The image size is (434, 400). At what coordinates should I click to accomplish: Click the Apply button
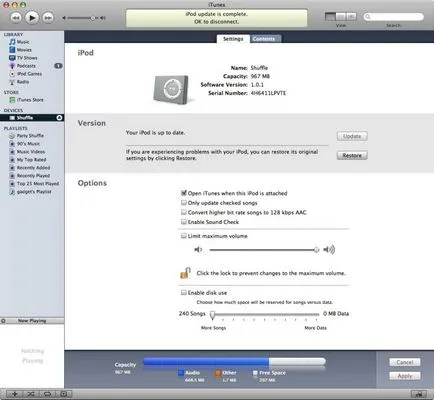[405, 376]
